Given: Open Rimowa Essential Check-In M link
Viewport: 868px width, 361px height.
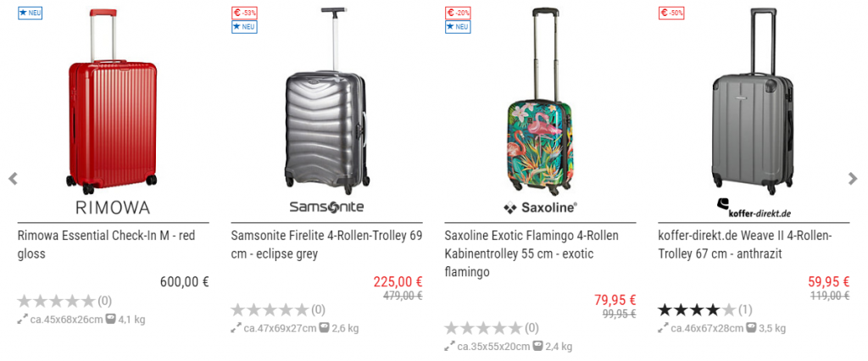Looking at the screenshot, I should 106,244.
